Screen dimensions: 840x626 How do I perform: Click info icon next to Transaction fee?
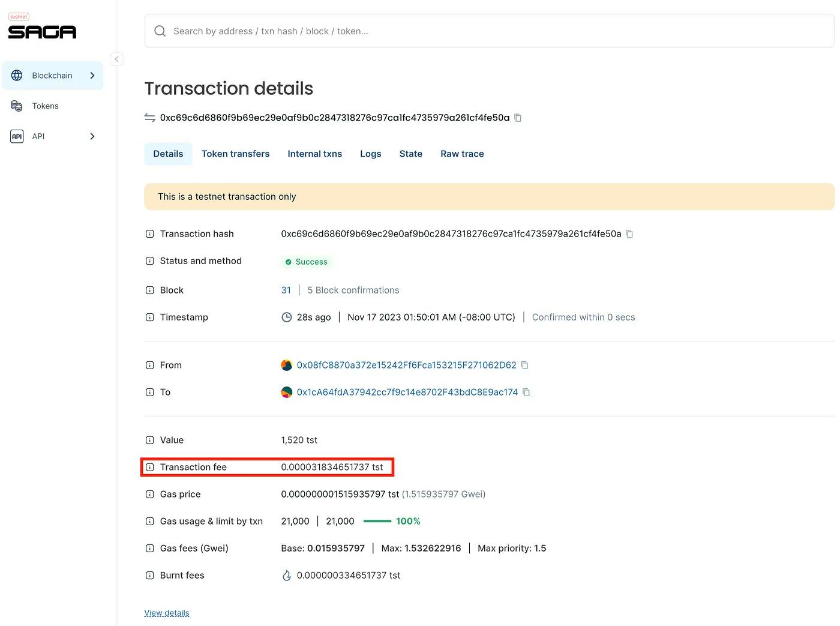150,468
